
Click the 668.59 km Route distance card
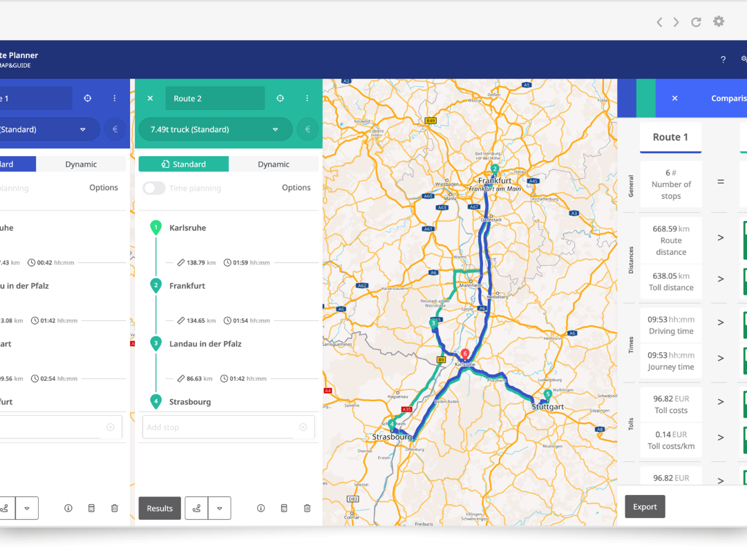click(x=671, y=240)
